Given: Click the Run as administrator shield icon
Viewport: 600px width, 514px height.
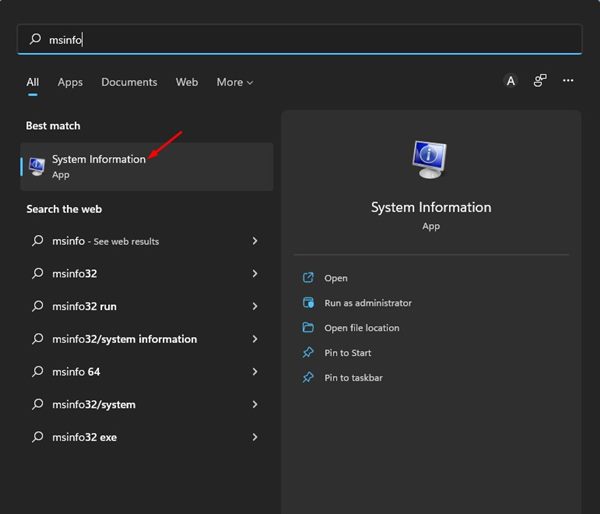Looking at the screenshot, I should [x=308, y=302].
